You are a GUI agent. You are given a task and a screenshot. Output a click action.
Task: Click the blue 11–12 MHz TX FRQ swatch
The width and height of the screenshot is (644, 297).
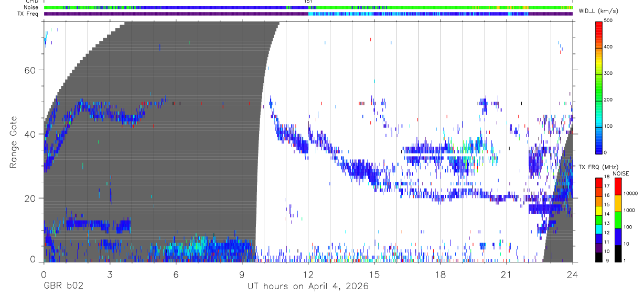599,238
